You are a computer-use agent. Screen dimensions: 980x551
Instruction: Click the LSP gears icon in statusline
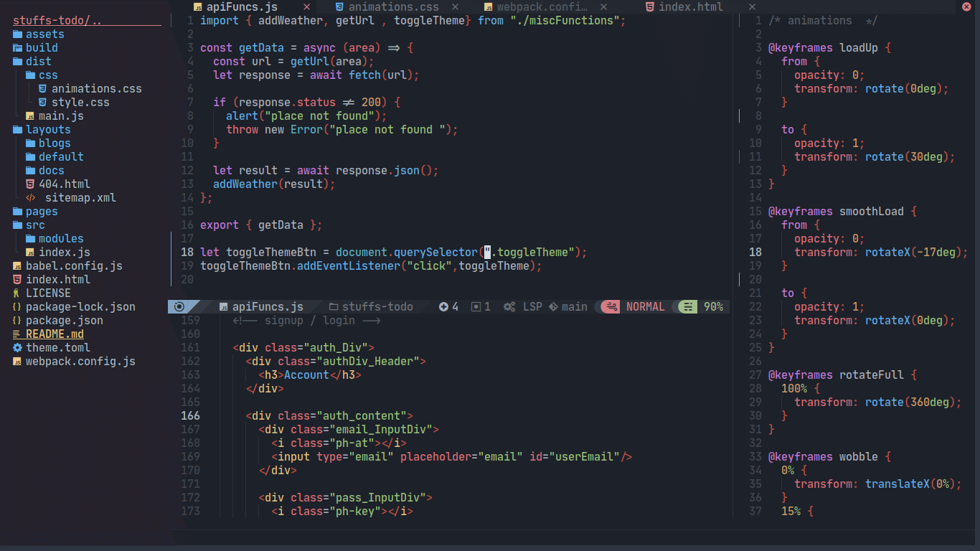[509, 307]
